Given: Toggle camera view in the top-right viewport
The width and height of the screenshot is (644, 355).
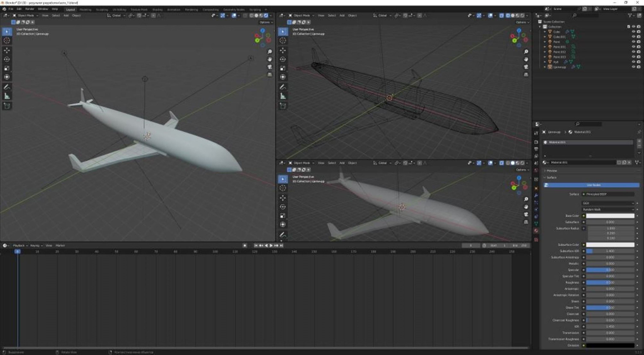Looking at the screenshot, I should tap(526, 67).
